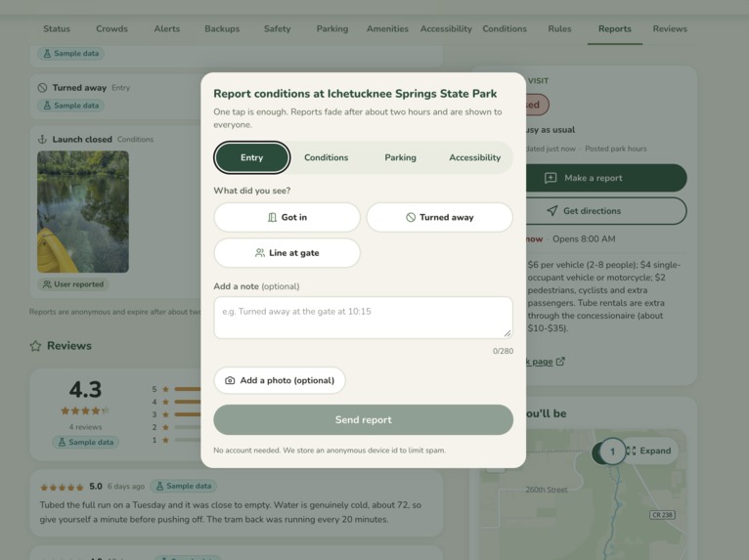Click the '0/280' character counter

click(503, 352)
